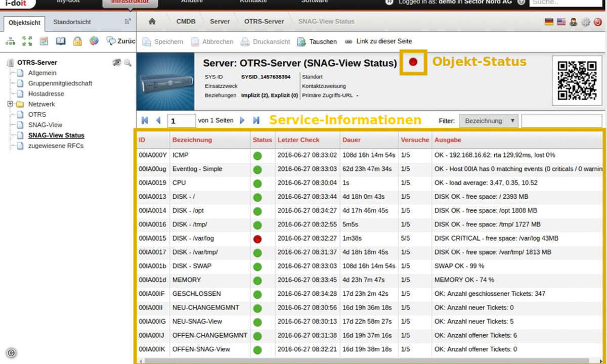The image size is (607, 364).
Task: Open the user profile icon
Action: tap(573, 22)
